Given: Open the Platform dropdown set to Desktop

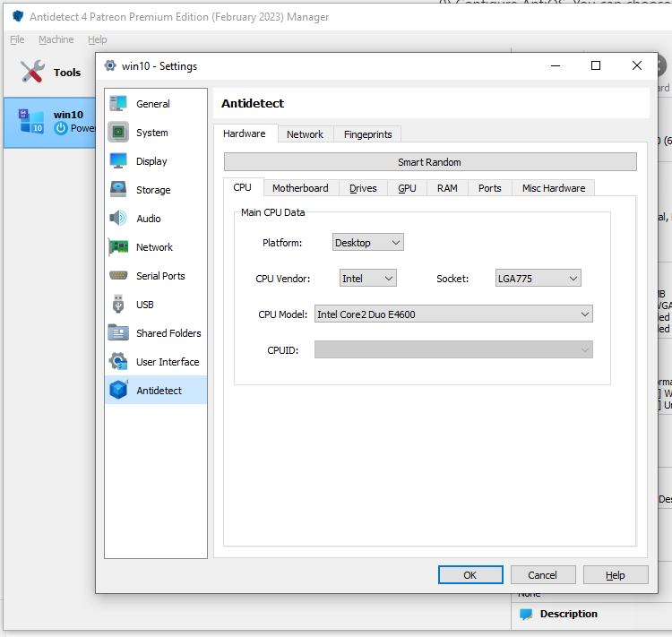Looking at the screenshot, I should pyautogui.click(x=367, y=243).
